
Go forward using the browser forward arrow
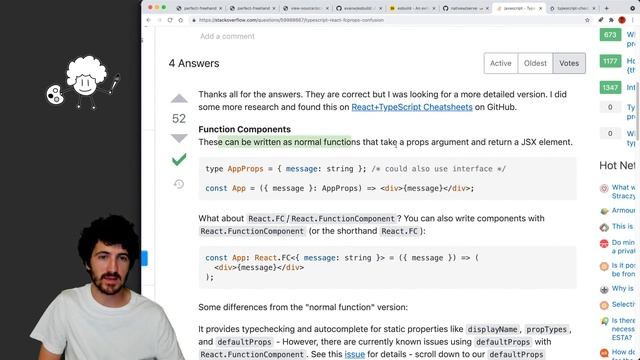[x=160, y=20]
